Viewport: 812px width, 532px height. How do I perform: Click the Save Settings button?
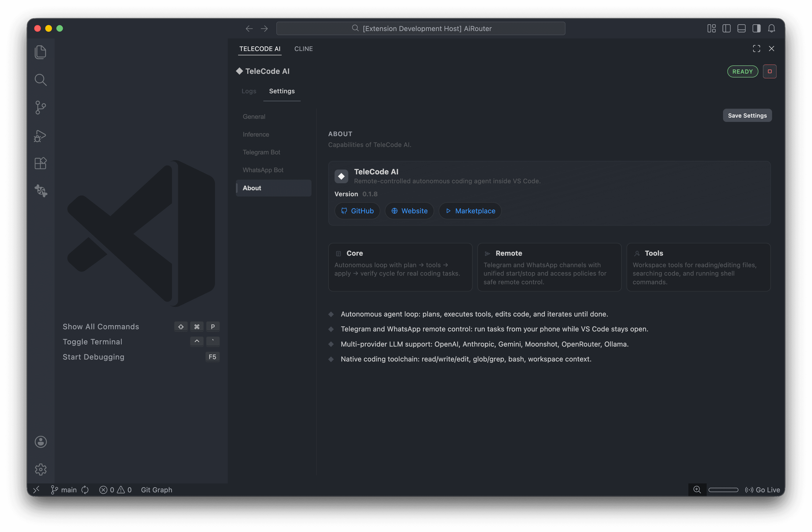[x=747, y=115]
